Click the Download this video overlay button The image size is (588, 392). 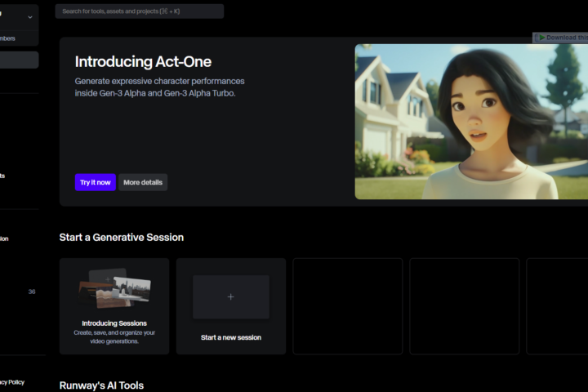coord(560,38)
